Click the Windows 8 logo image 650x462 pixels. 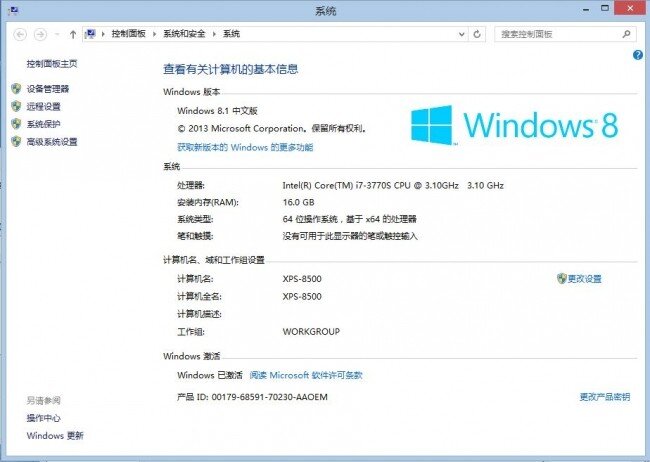[514, 125]
